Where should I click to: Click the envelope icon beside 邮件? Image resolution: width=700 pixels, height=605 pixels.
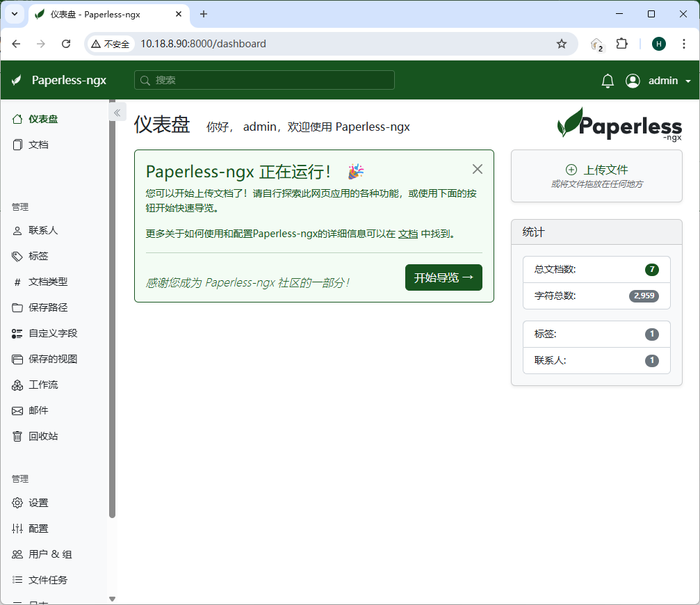[x=17, y=411]
